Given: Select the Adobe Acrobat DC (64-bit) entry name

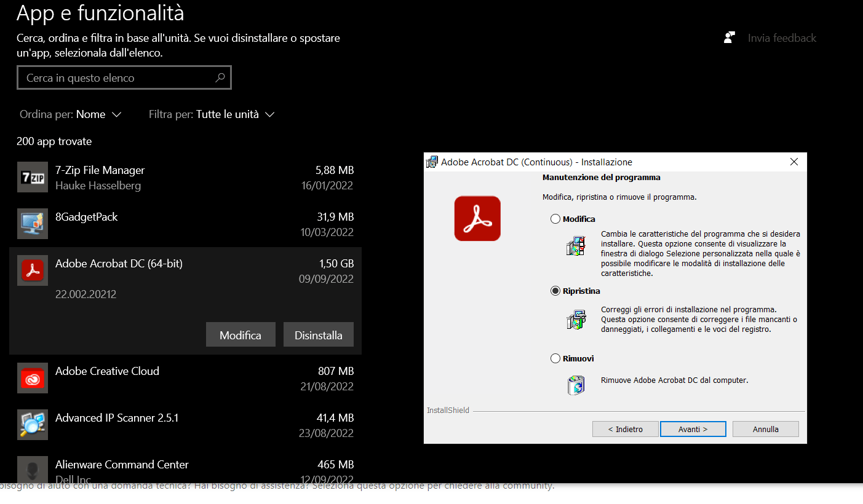Looking at the screenshot, I should (x=119, y=264).
